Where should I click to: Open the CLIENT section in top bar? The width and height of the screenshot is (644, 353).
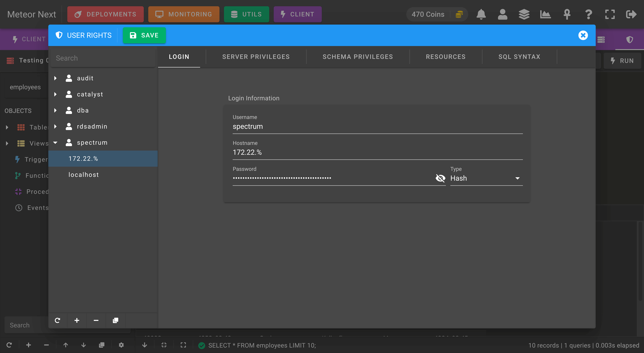298,14
